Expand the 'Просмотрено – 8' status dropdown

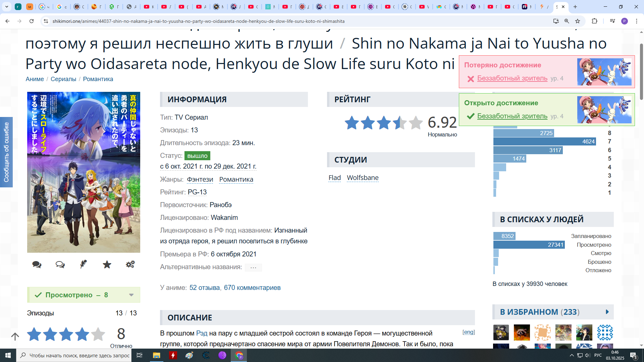(x=131, y=295)
